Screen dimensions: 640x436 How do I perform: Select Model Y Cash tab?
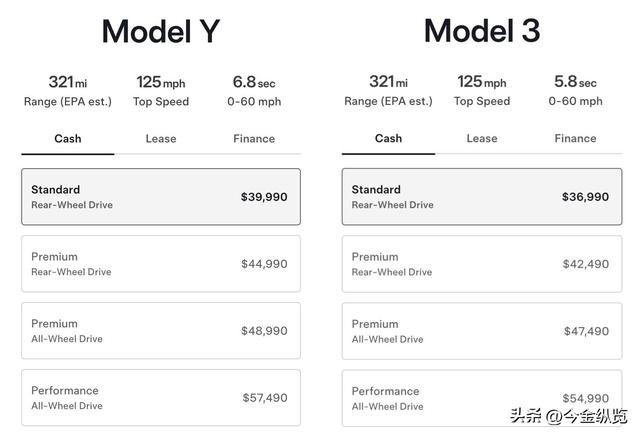coord(68,139)
